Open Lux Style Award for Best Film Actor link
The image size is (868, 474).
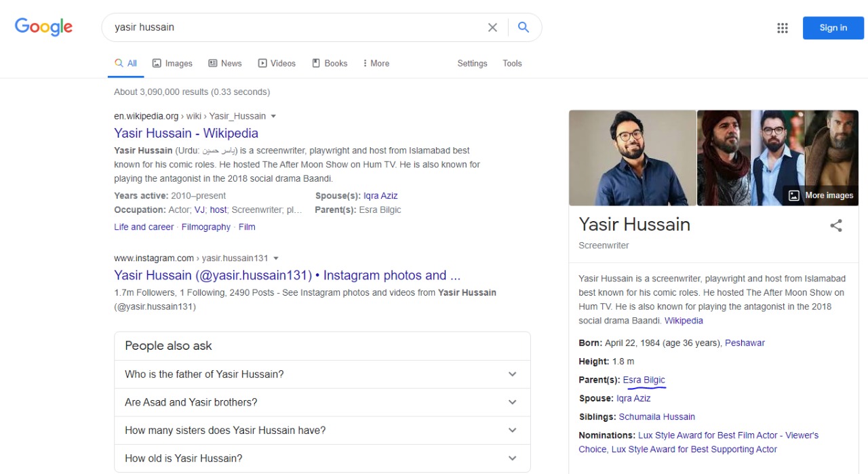pyautogui.click(x=698, y=442)
